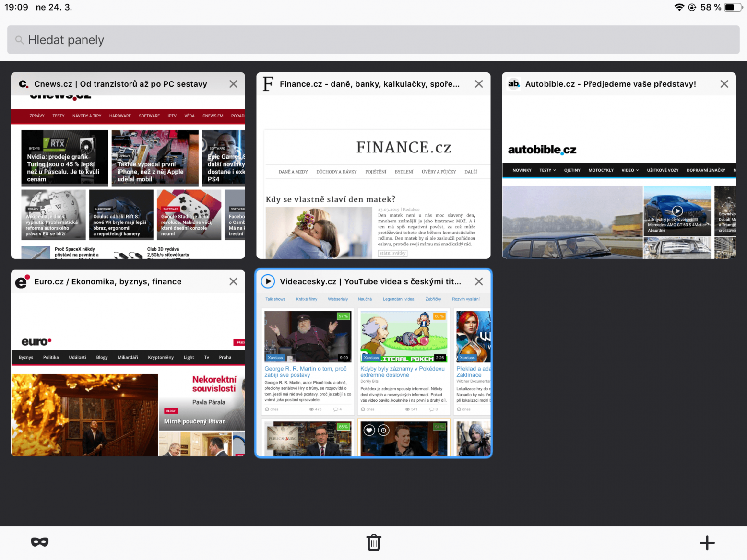Open the Euro.cz tab title
This screenshot has height=560, width=747.
pyautogui.click(x=108, y=281)
